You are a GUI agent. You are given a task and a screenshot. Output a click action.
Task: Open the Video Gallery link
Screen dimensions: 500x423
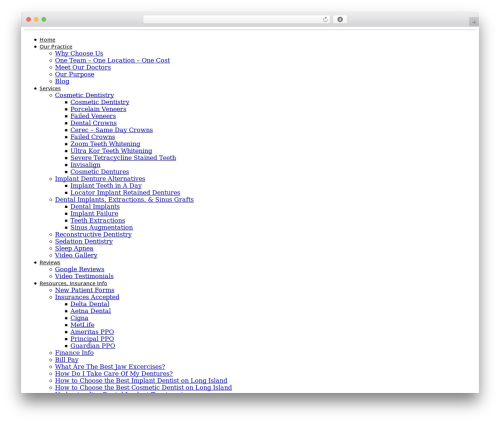[76, 256]
